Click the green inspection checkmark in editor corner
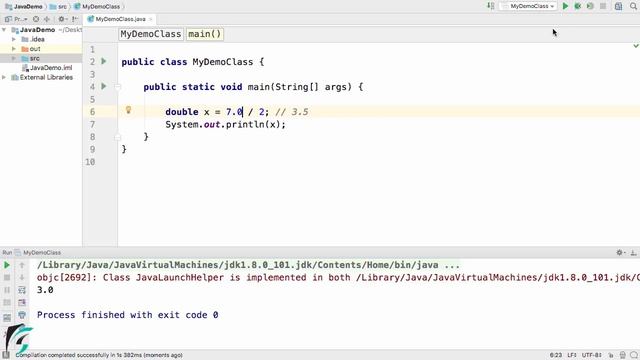Image resolution: width=640 pixels, height=360 pixels. (x=636, y=46)
